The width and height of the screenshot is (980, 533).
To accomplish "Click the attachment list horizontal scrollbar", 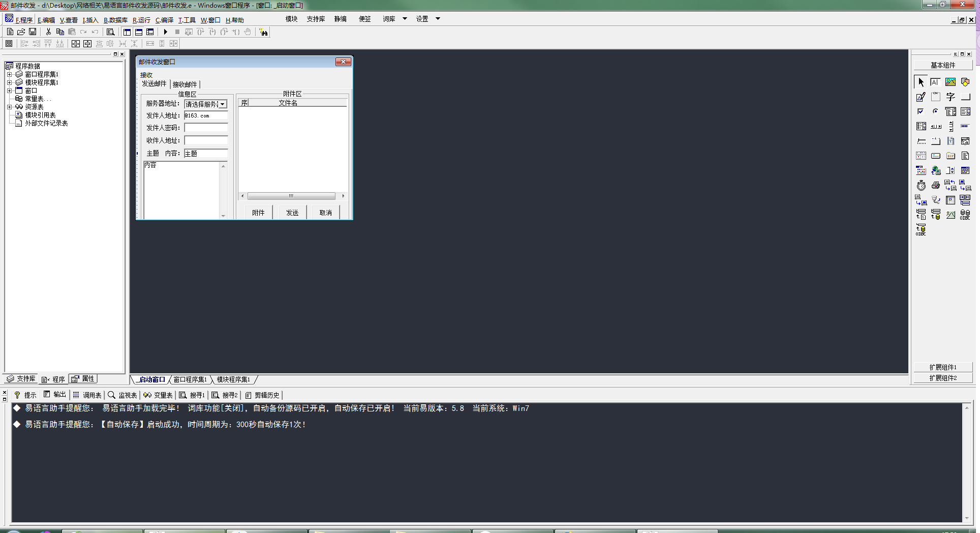I will 291,196.
